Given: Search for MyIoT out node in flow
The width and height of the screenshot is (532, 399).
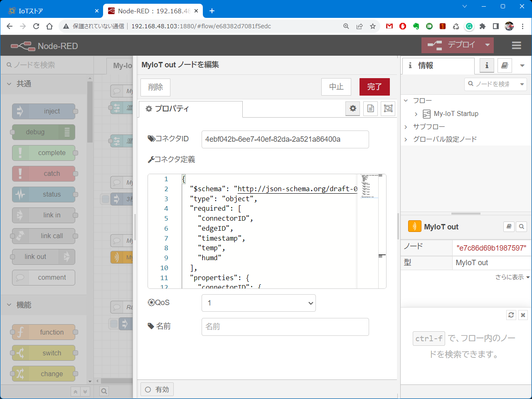Looking at the screenshot, I should point(522,227).
